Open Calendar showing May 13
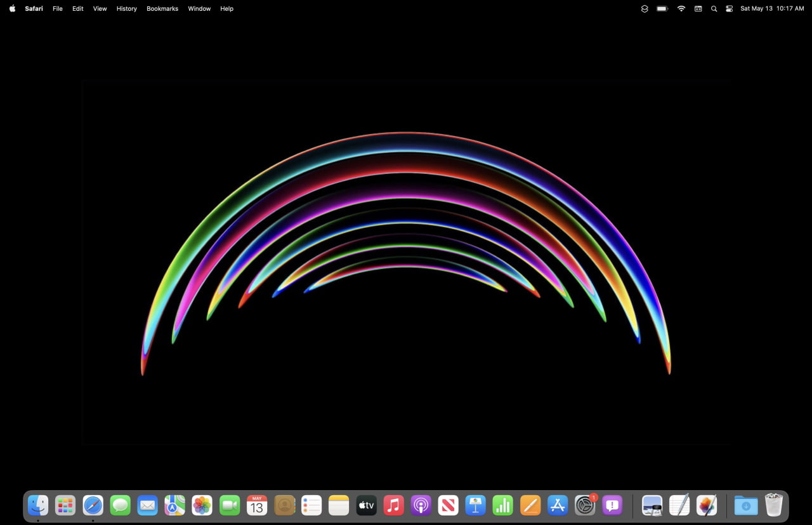Screen dimensions: 812x525 coord(256,505)
